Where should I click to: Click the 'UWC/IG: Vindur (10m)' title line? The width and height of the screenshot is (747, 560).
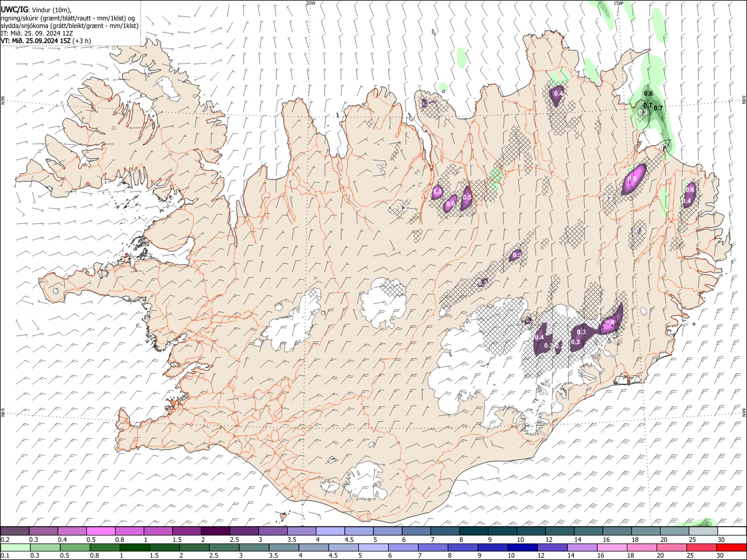tap(36, 9)
